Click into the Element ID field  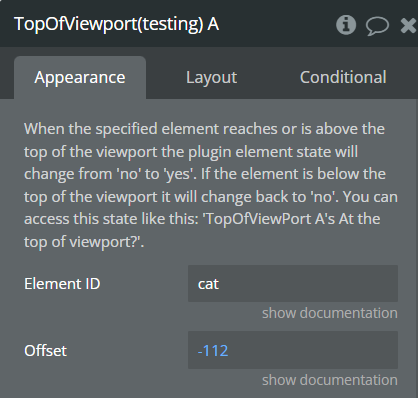click(x=293, y=284)
